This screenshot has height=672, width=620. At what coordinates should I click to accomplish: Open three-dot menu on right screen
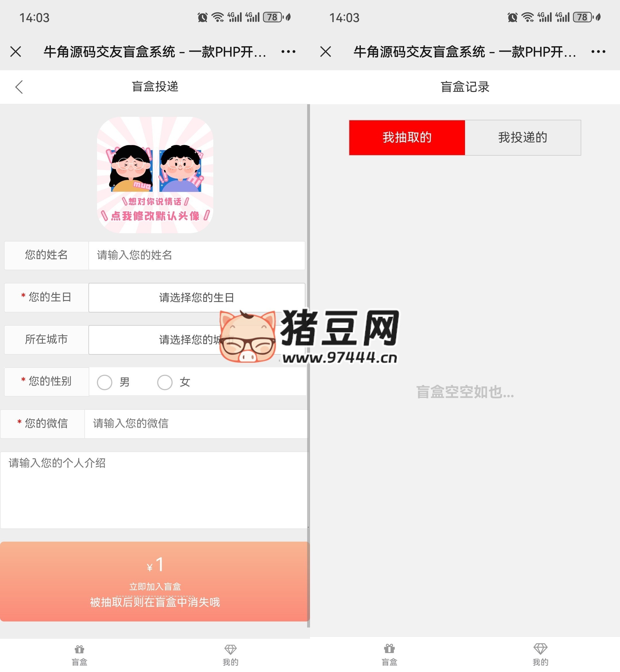pos(598,52)
